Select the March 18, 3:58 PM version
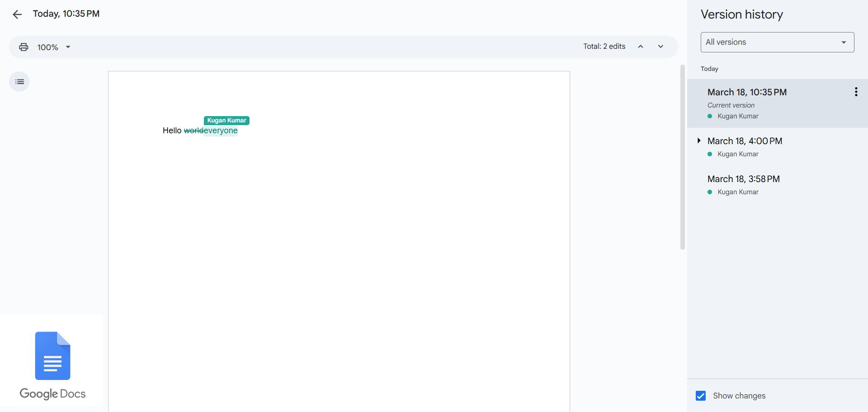868x412 pixels. point(743,179)
